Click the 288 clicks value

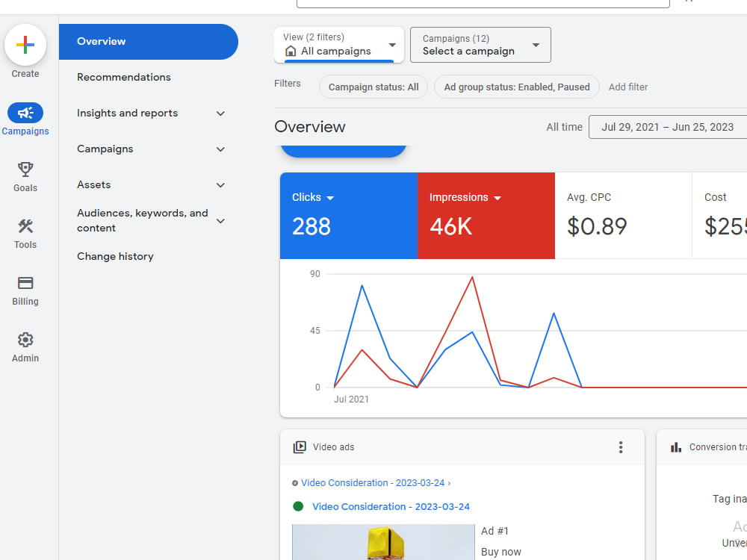(x=311, y=226)
